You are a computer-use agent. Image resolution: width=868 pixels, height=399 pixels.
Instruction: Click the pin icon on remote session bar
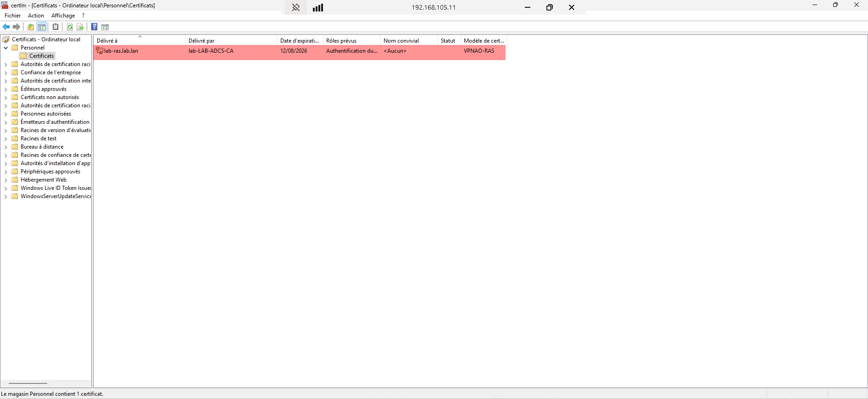click(x=296, y=7)
